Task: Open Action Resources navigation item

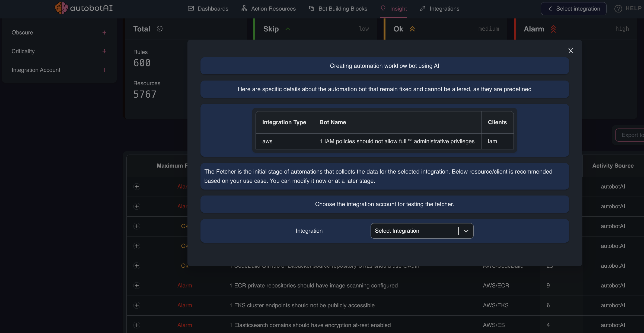Action: [269, 9]
